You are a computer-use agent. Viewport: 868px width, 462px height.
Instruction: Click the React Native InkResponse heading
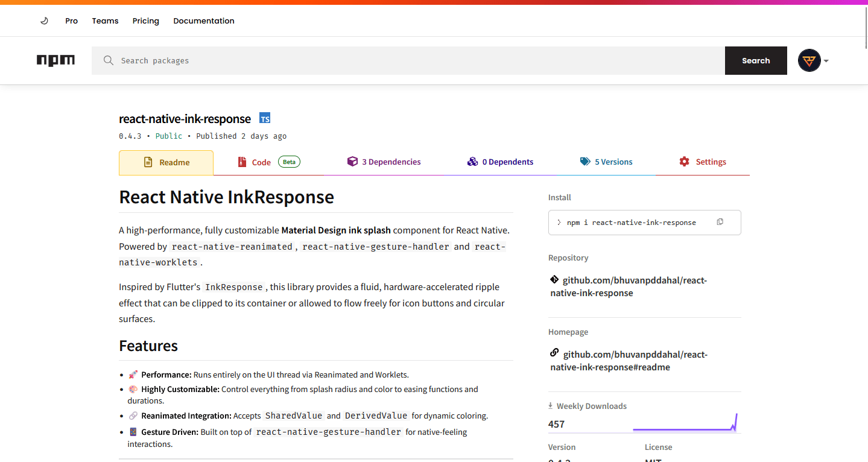tap(226, 197)
